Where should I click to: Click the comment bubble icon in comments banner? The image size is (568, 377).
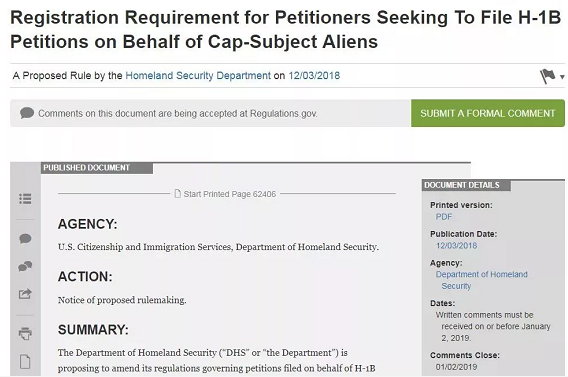(27, 113)
